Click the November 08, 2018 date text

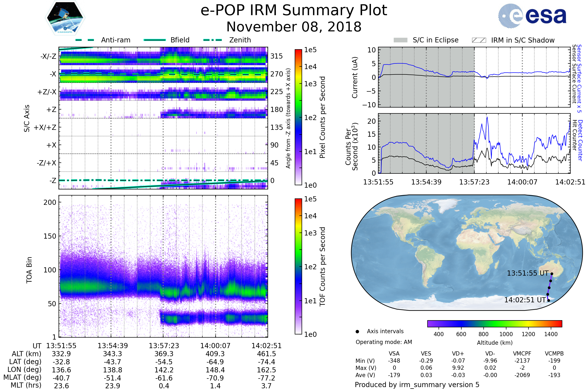tap(294, 27)
